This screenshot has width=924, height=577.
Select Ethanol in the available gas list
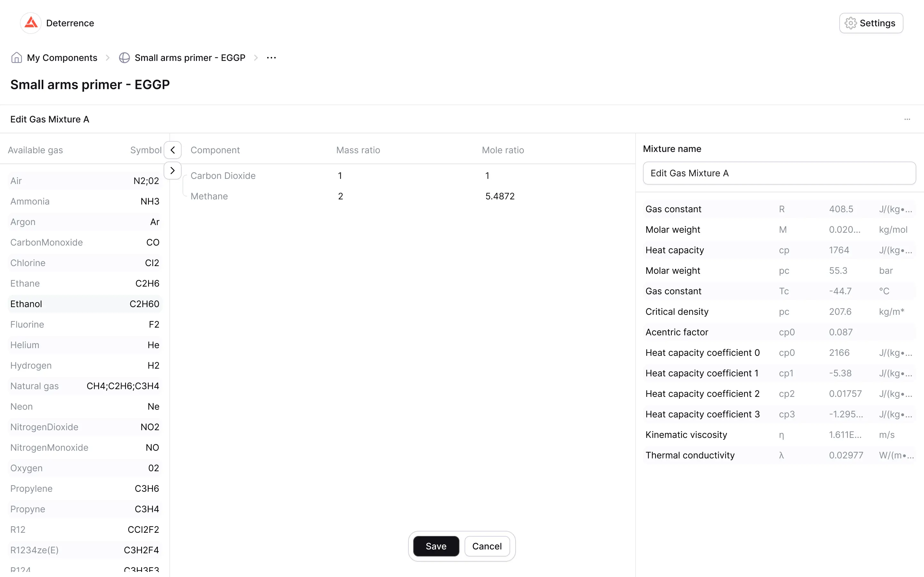pyautogui.click(x=84, y=304)
